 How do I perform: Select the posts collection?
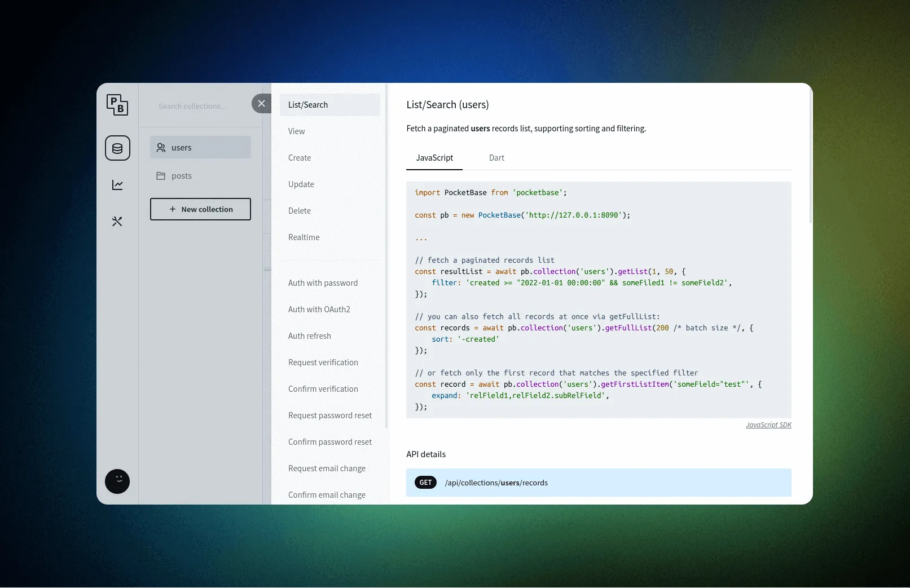[x=200, y=176]
